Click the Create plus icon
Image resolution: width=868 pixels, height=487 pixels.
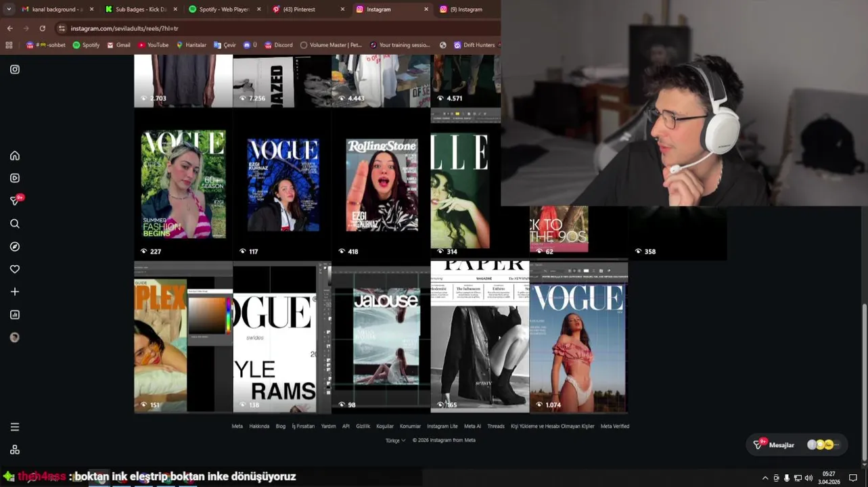pos(15,292)
